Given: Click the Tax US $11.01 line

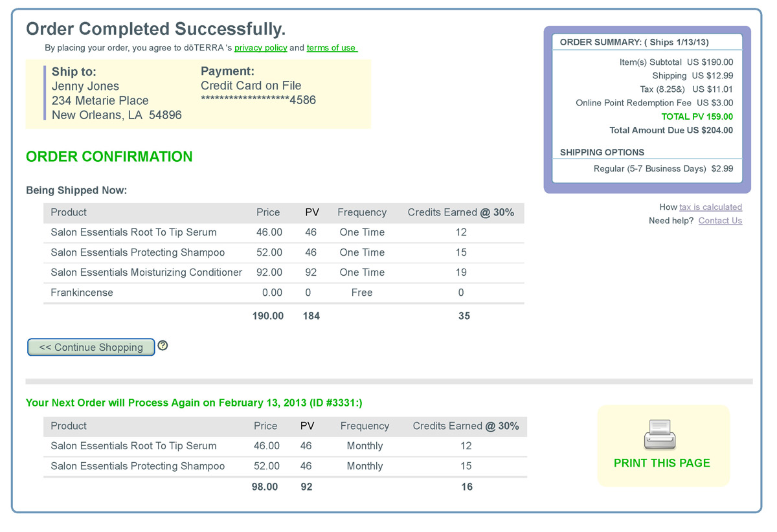Looking at the screenshot, I should [x=686, y=89].
